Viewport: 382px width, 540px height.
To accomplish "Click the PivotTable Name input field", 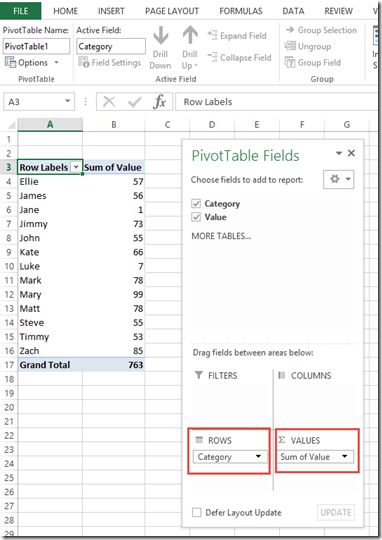I will tap(36, 46).
